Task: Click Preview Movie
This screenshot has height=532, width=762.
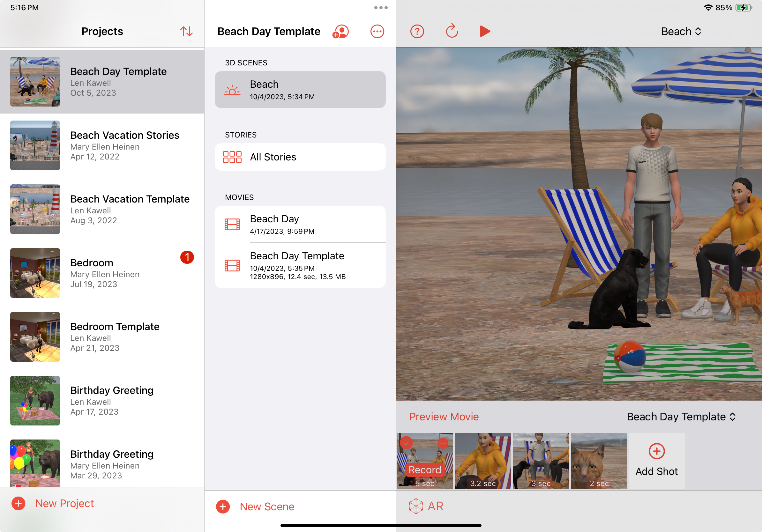Action: pyautogui.click(x=444, y=417)
